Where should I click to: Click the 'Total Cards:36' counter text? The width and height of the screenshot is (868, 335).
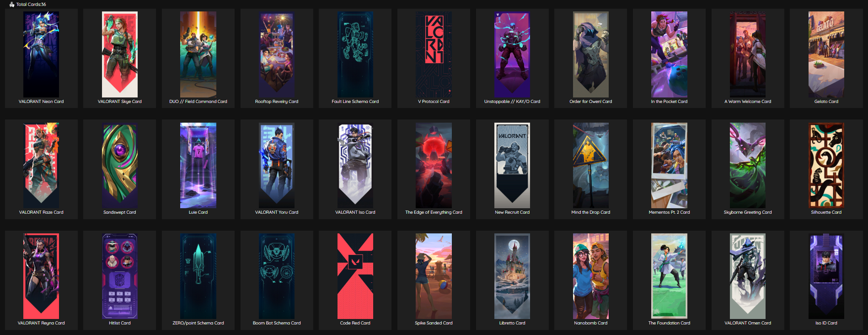31,4
